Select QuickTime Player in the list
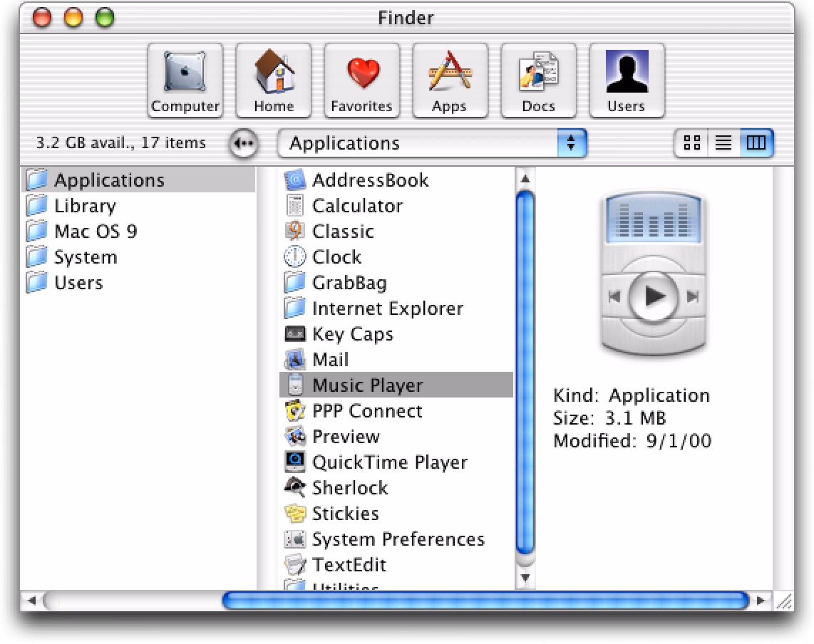 pyautogui.click(x=389, y=462)
